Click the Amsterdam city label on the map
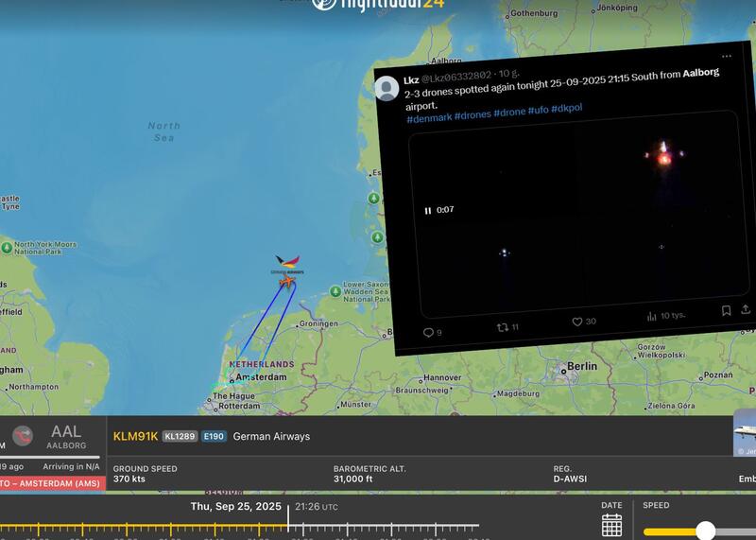This screenshot has width=756, height=540. (x=261, y=377)
